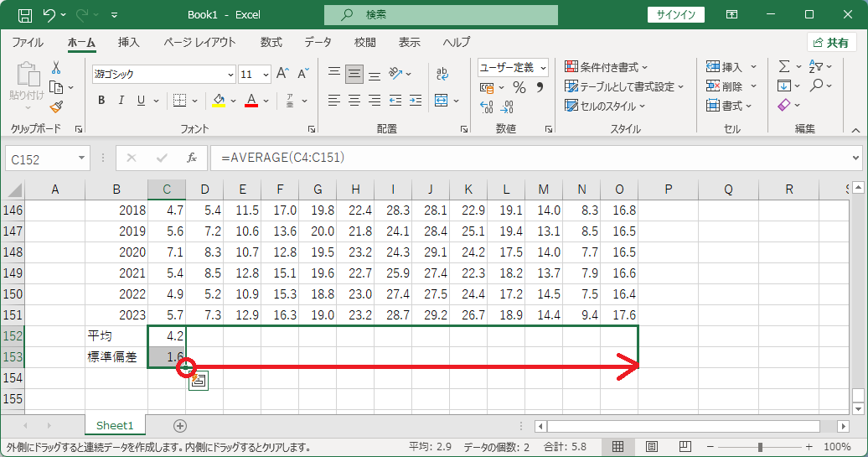This screenshot has height=457, width=868.
Task: Click the Insert Function fx icon
Action: click(x=192, y=158)
